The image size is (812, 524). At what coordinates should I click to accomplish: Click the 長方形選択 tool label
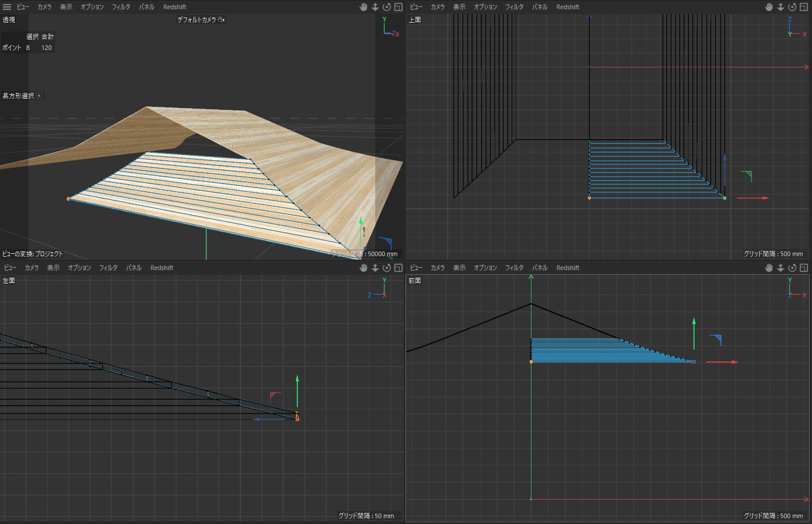tap(19, 96)
